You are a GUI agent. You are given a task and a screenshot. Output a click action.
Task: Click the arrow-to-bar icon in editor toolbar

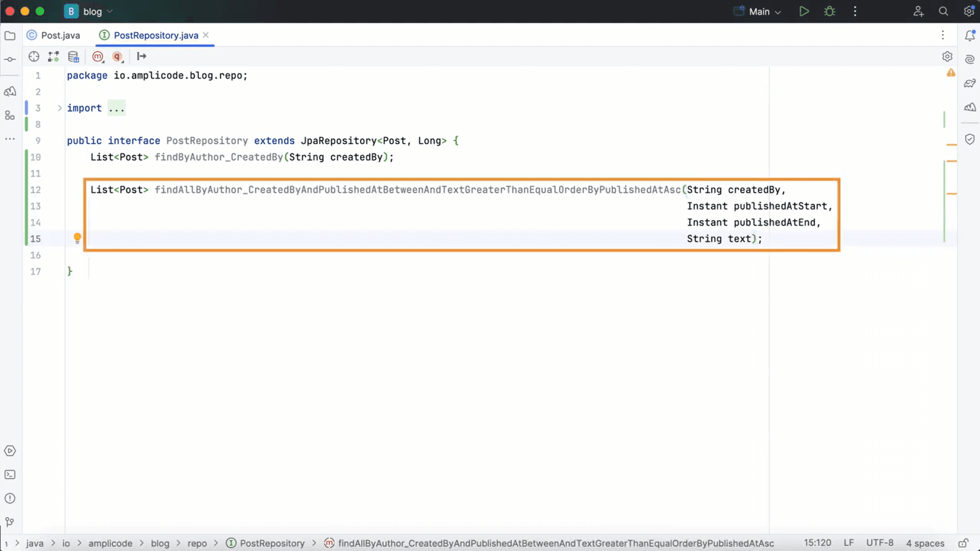coord(141,57)
